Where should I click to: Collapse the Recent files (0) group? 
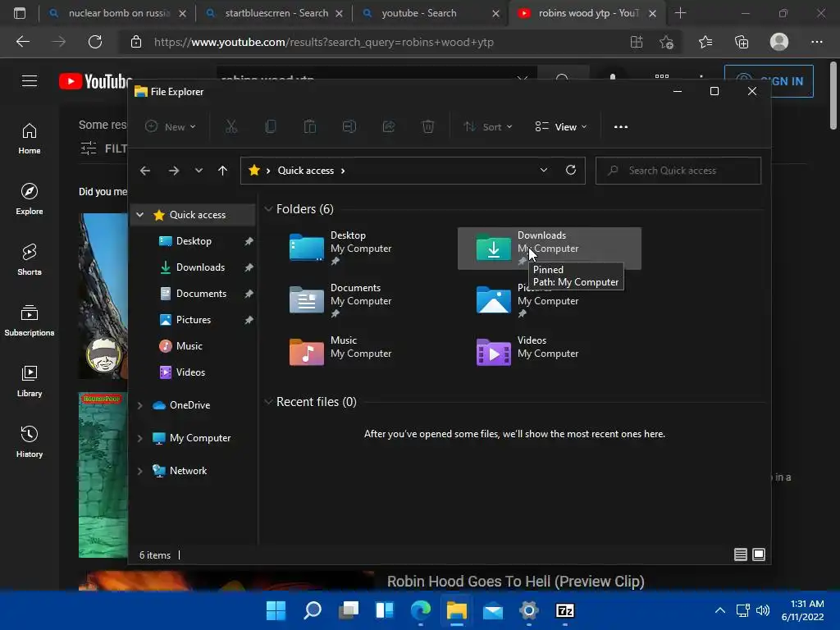click(268, 402)
